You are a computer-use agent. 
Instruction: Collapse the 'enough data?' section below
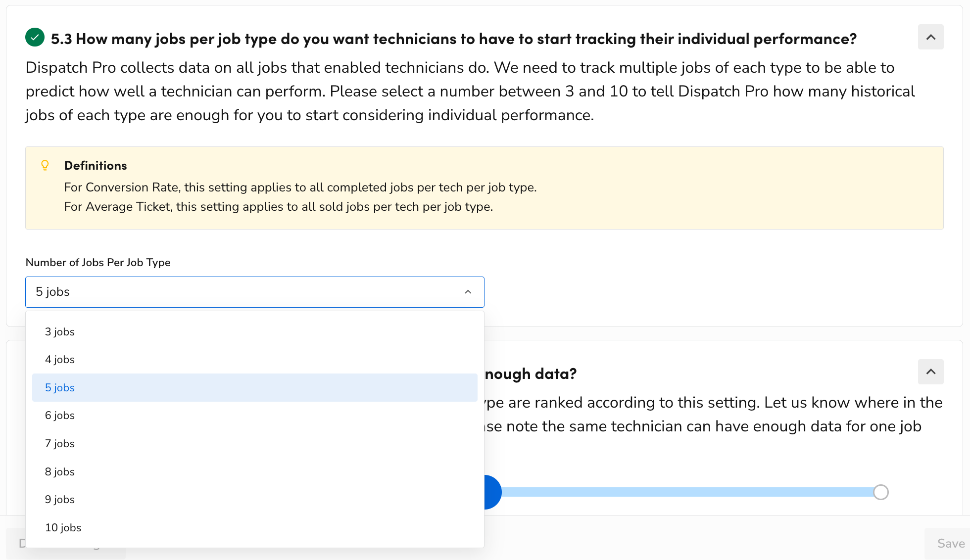point(930,372)
